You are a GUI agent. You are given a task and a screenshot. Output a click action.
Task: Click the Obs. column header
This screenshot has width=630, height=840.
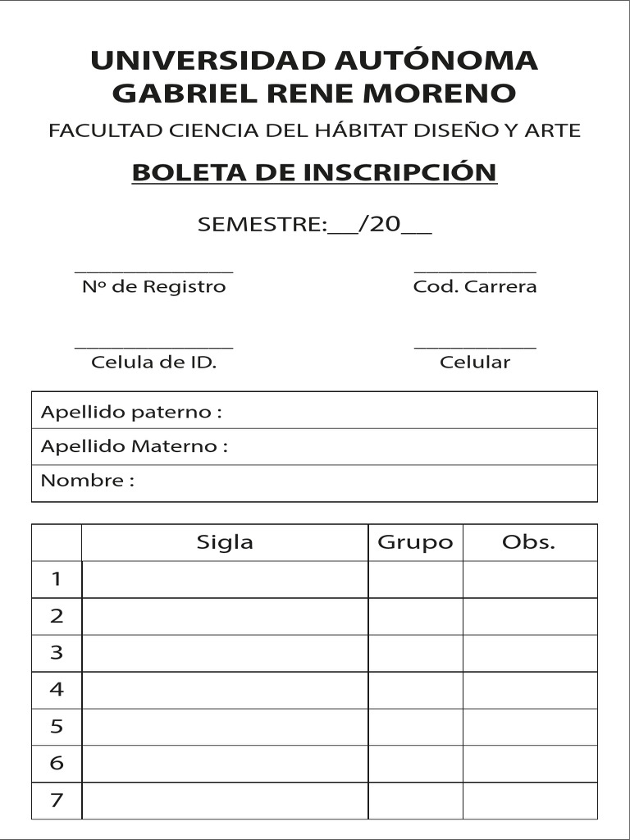tap(529, 542)
